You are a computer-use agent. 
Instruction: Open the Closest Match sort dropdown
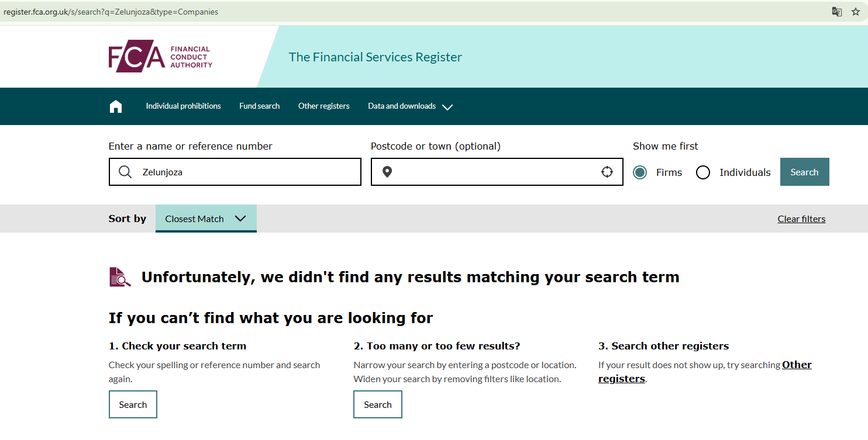tap(206, 219)
